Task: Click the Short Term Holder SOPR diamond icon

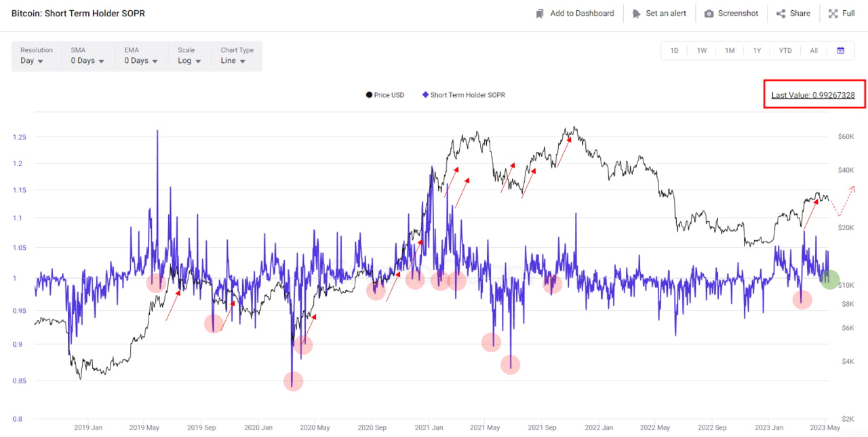Action: click(425, 95)
